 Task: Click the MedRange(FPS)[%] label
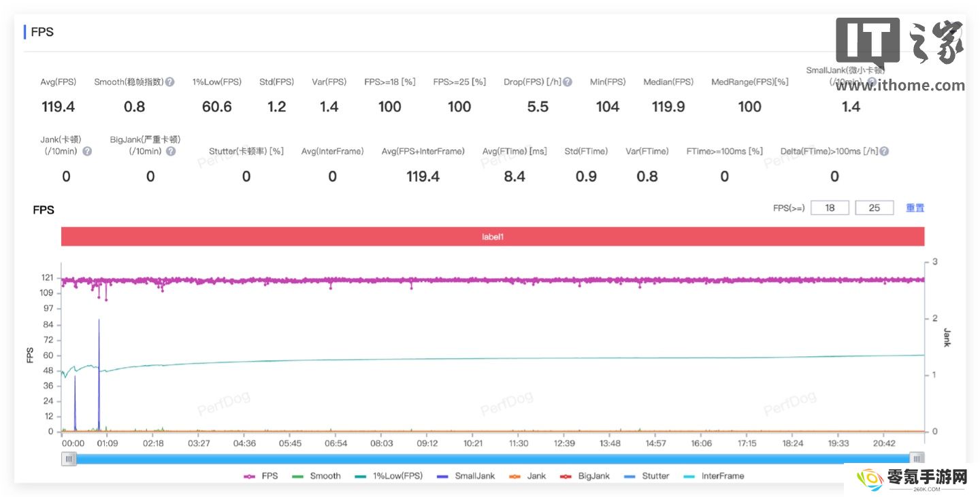tap(750, 82)
